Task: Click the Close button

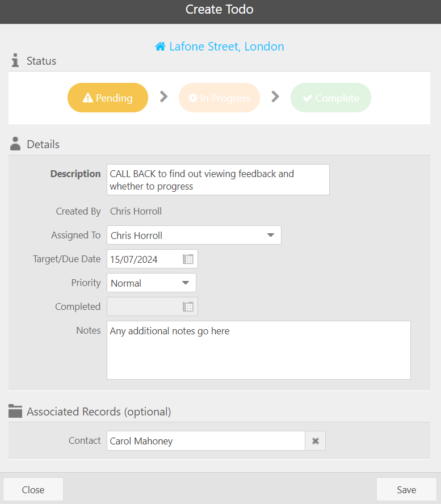Action: click(x=33, y=490)
